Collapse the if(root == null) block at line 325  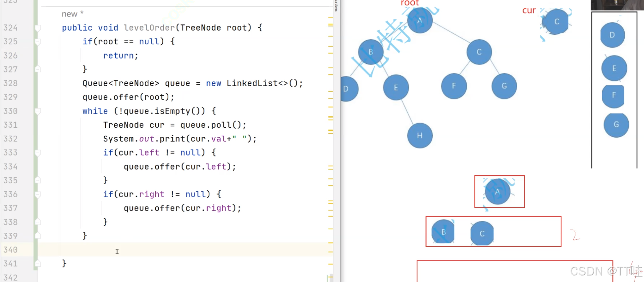pos(37,42)
